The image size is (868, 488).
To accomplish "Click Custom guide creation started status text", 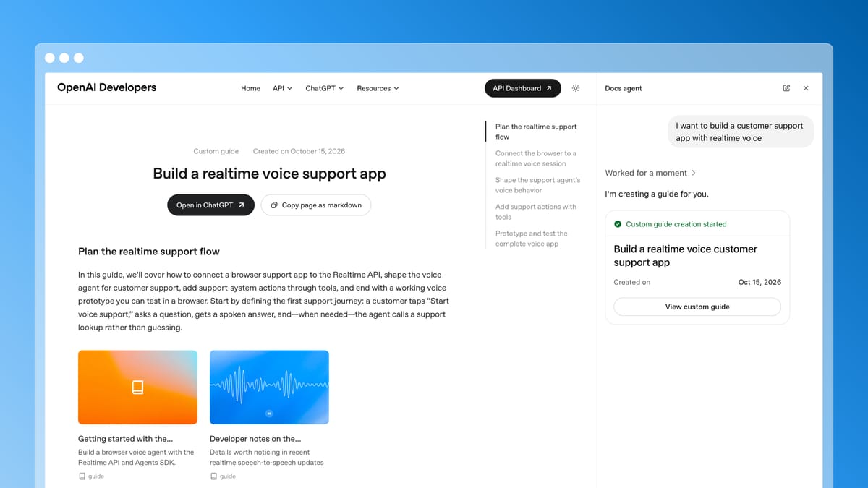I will pyautogui.click(x=676, y=224).
